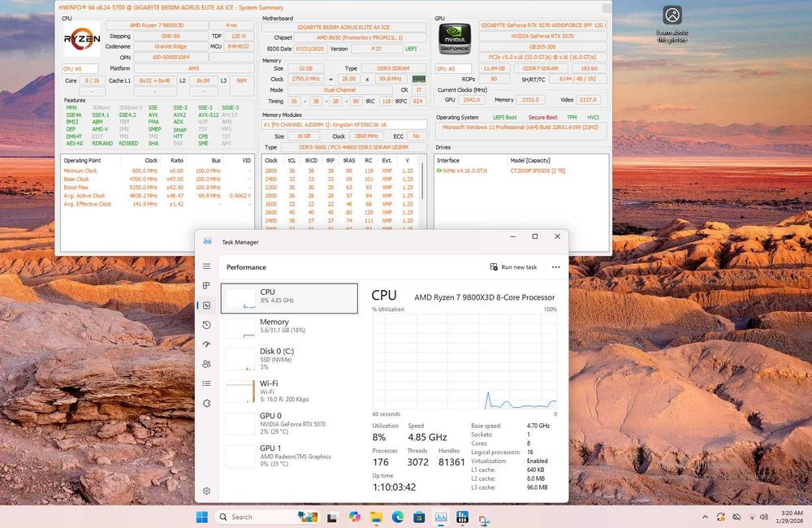This screenshot has height=528, width=812.
Task: Click the cloud-off OneDrive tray icon
Action: 736,517
